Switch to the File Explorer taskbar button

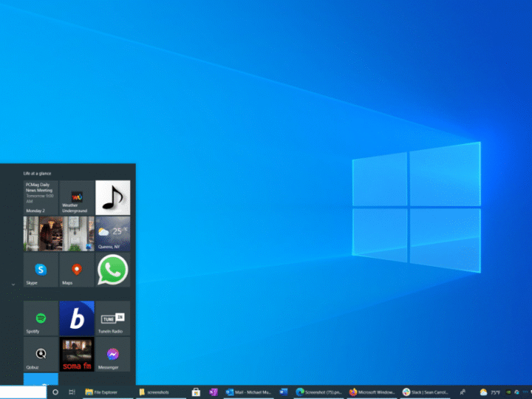tap(108, 392)
